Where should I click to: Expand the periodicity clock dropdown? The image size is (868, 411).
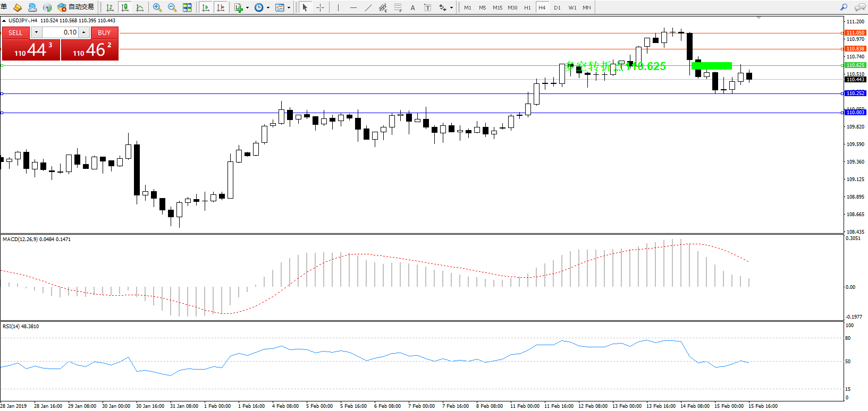(x=268, y=8)
